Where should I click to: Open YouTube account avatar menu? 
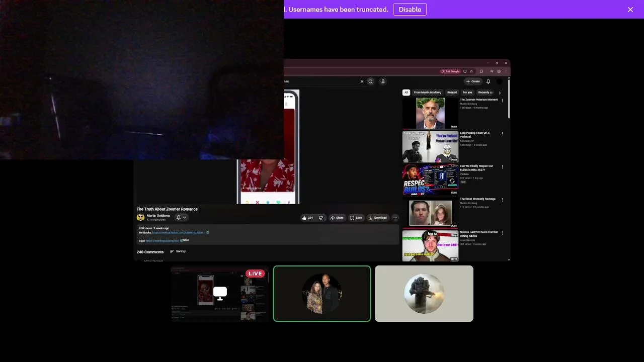tap(500, 81)
